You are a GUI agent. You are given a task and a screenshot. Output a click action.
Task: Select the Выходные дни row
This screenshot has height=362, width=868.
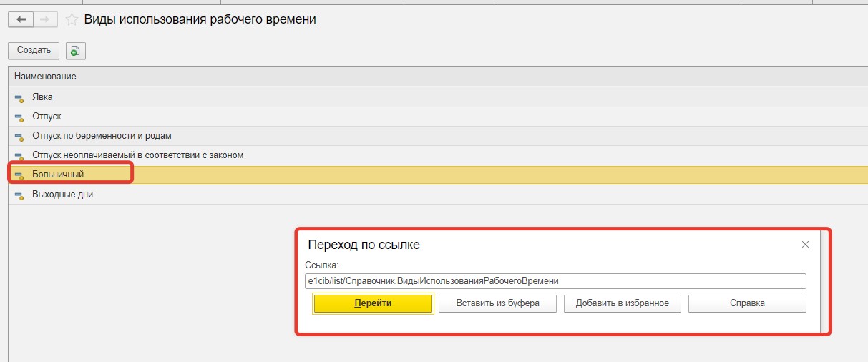438,194
